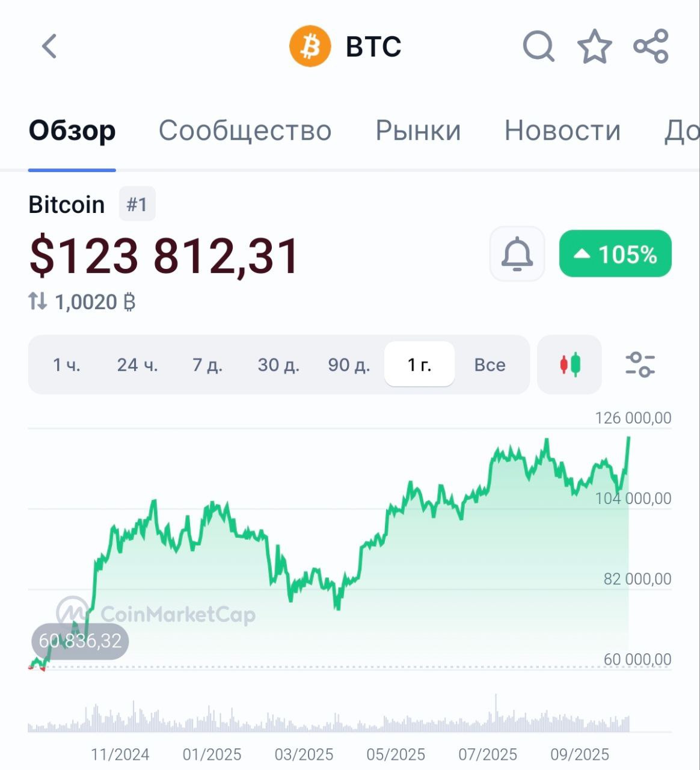This screenshot has width=700, height=770.
Task: Open the Сообщество tab
Action: tap(245, 131)
